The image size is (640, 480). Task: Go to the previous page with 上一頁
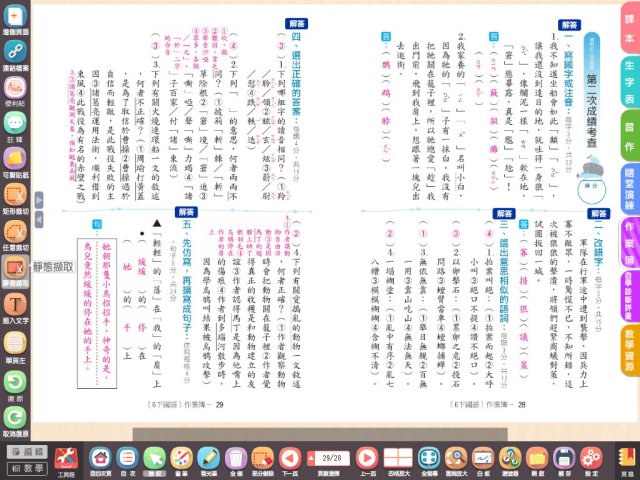click(366, 456)
